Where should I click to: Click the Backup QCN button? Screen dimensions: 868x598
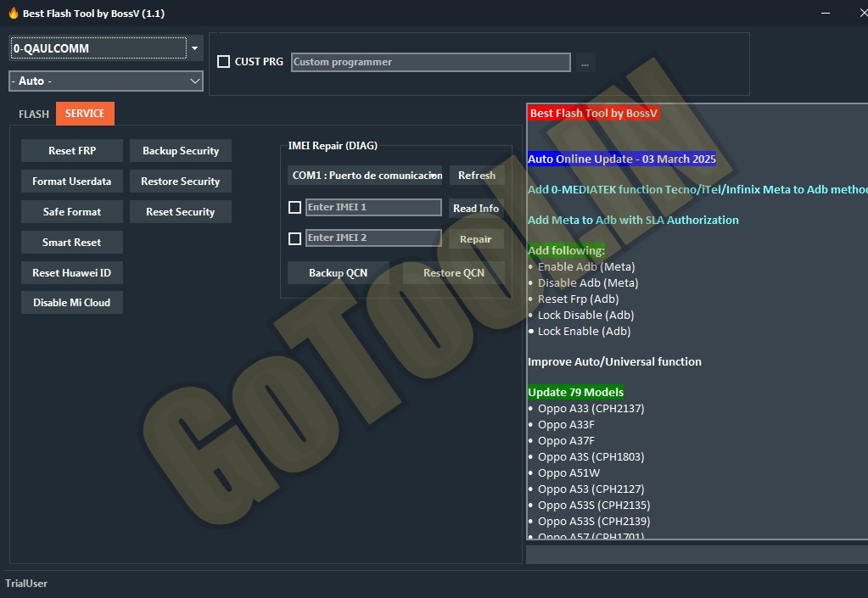(x=338, y=273)
